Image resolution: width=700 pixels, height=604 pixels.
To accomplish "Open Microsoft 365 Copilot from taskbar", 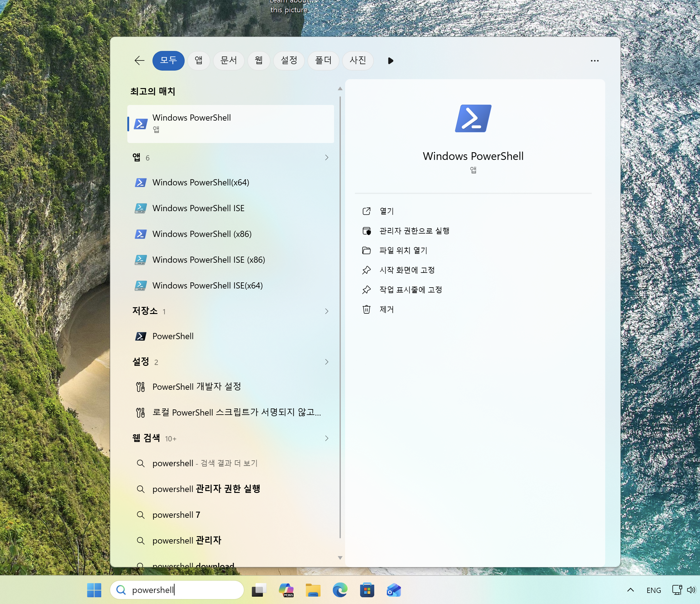I will 286,590.
